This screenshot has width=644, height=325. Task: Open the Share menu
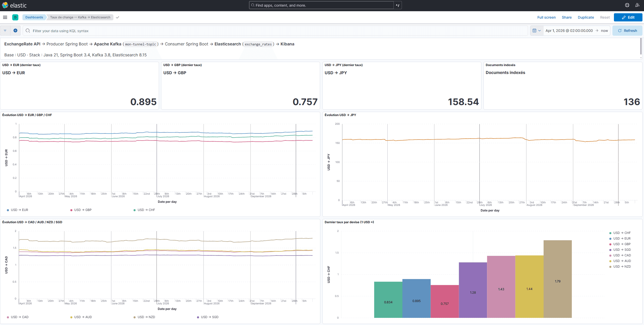[x=567, y=17]
